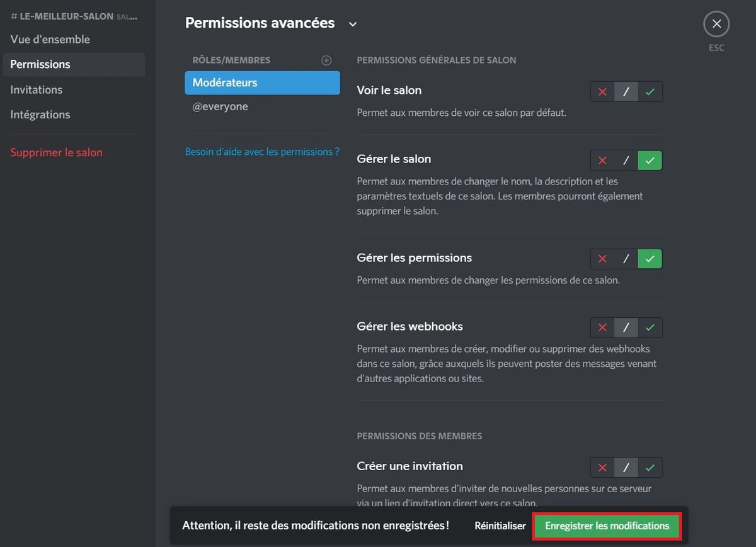Deny the 'Créer une invitation' permission
The height and width of the screenshot is (547, 756).
(602, 467)
